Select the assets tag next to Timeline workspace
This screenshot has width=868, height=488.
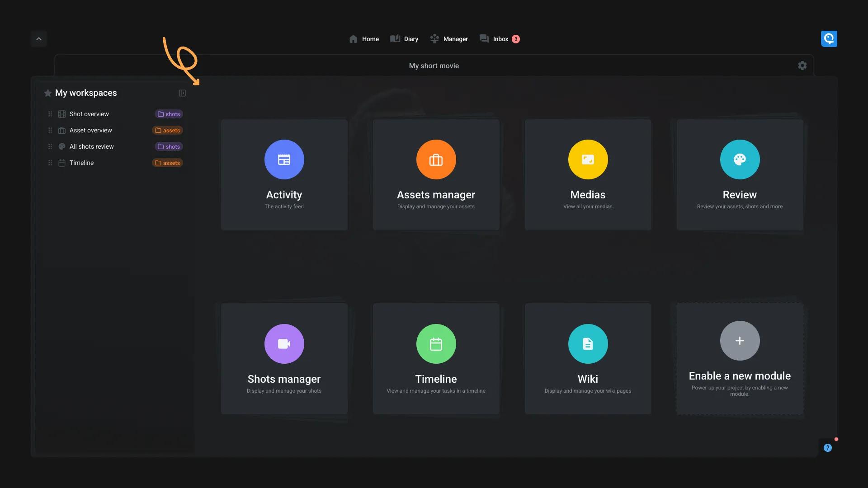(167, 163)
